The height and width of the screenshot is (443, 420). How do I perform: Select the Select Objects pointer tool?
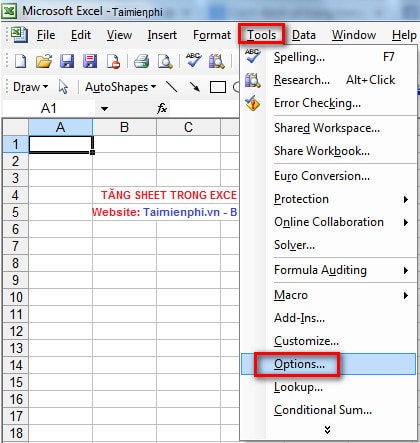[x=63, y=87]
